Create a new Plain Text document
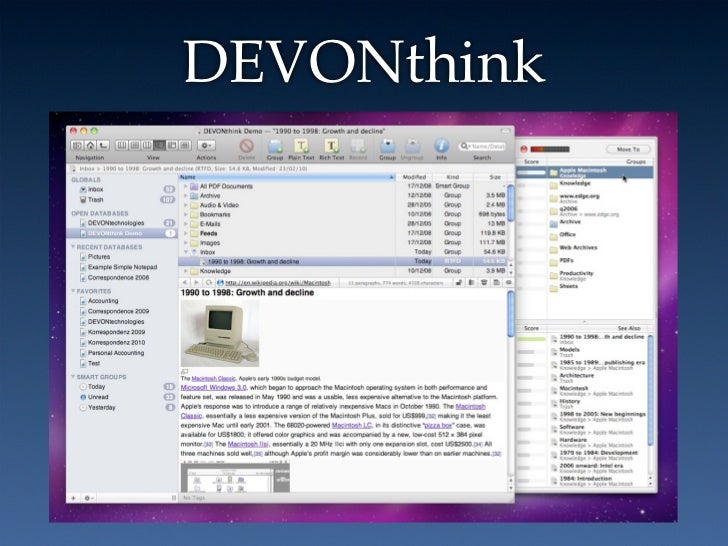This screenshot has height=546, width=728. [301, 146]
